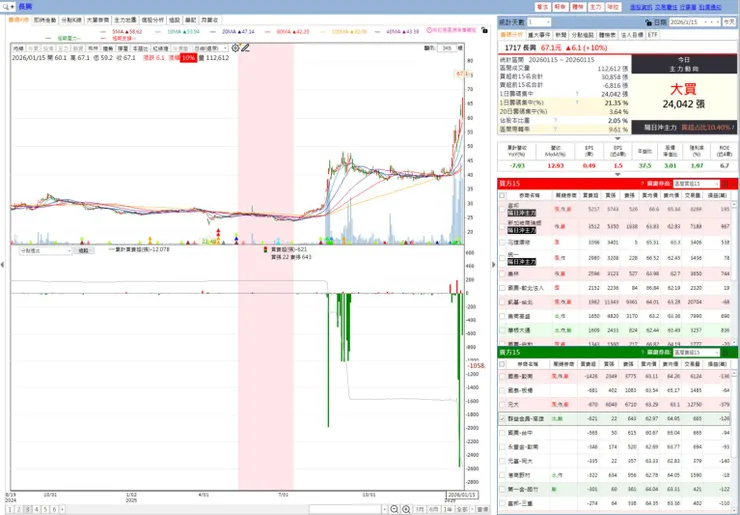Click the 今天 button
The width and height of the screenshot is (740, 515).
(729, 22)
